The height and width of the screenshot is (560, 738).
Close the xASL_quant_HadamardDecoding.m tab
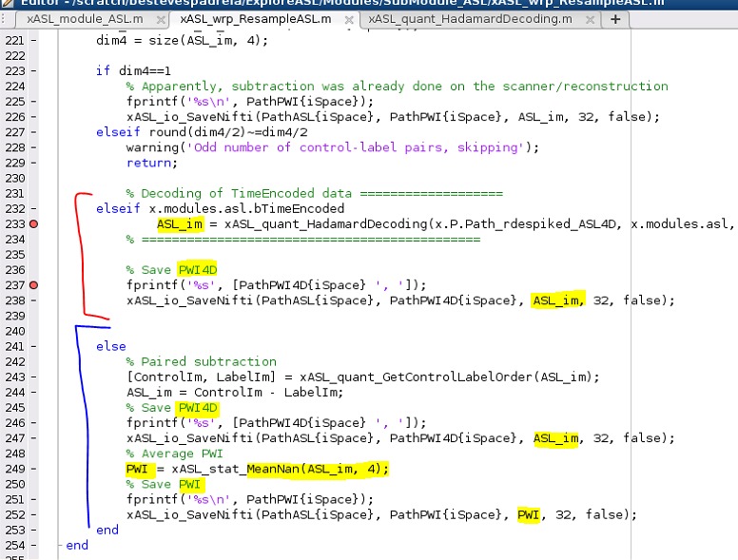(x=590, y=20)
